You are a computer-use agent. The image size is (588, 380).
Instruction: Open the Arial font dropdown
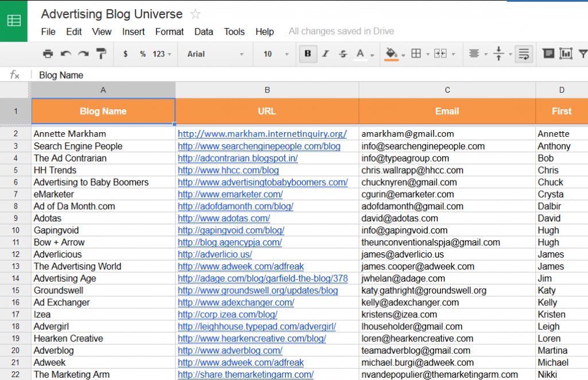[215, 54]
